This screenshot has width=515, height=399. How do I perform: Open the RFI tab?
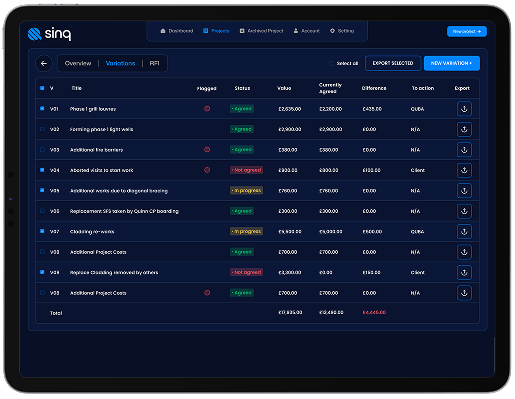pos(154,63)
